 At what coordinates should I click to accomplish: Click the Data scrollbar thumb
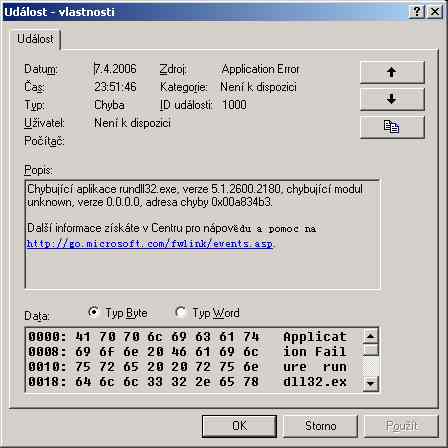(370, 349)
